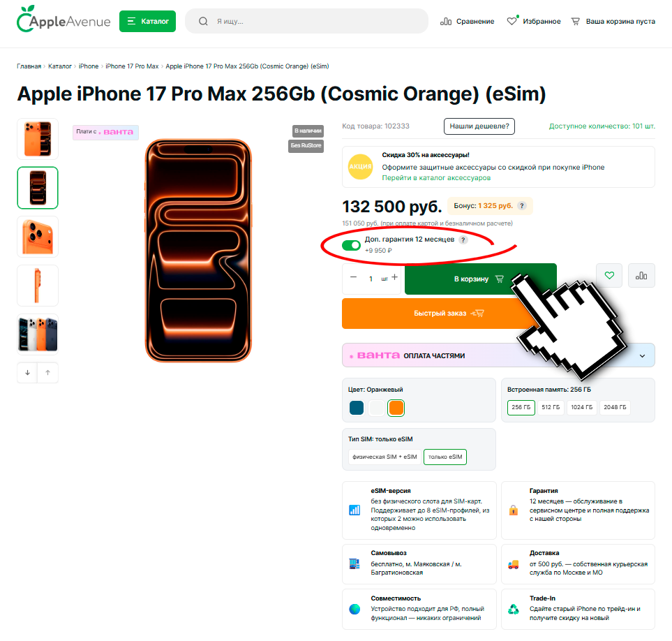
Task: Open the shopping cart icon in header
Action: 575,22
